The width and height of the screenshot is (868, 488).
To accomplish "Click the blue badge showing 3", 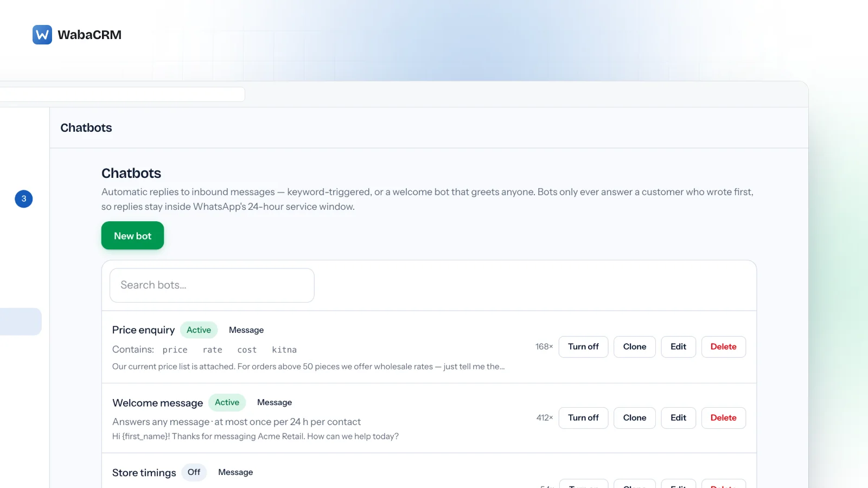I will point(24,199).
